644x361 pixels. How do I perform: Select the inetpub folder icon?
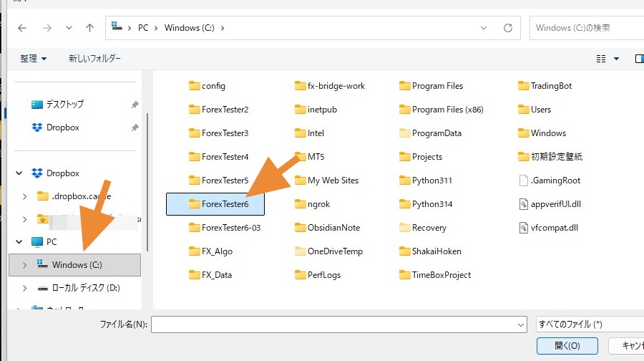(301, 110)
